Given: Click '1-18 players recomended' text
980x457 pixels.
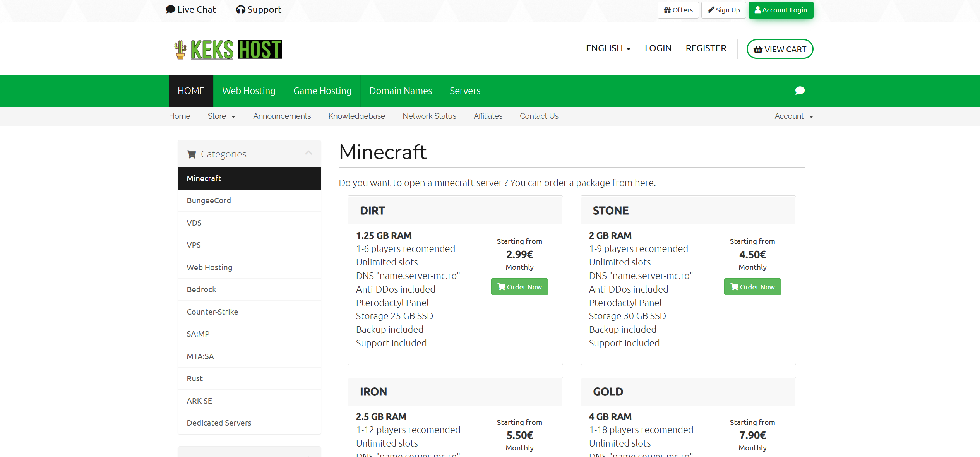Looking at the screenshot, I should tap(641, 430).
